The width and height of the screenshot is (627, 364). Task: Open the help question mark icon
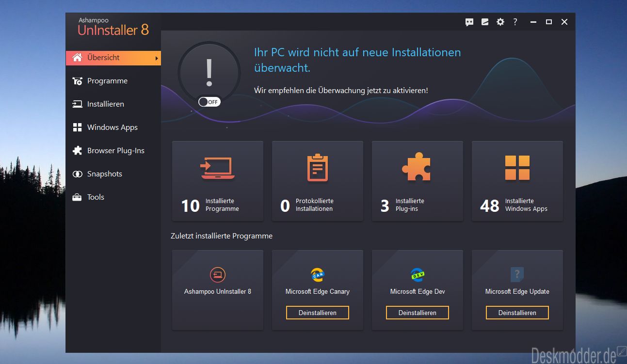[x=515, y=22]
